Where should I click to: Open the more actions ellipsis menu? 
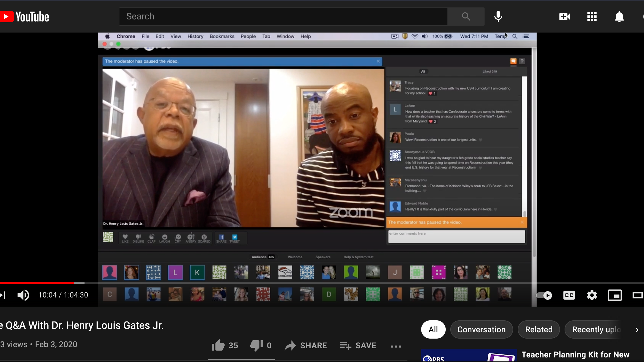pos(396,346)
